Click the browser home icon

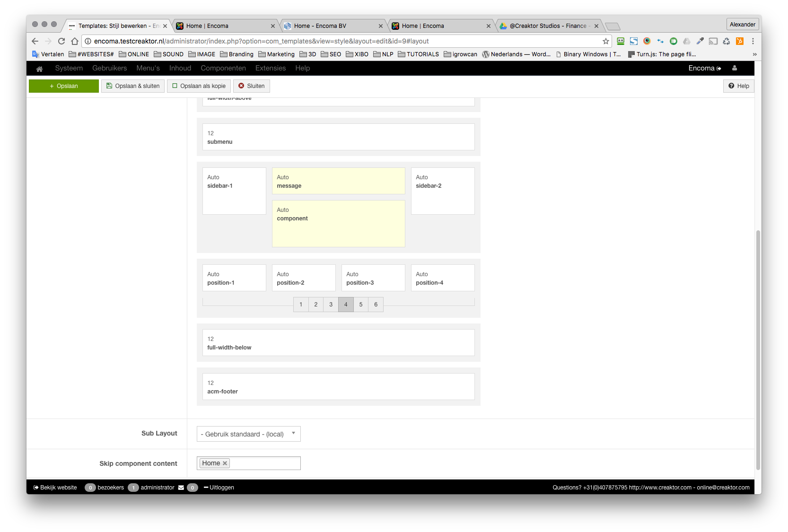pyautogui.click(x=75, y=41)
